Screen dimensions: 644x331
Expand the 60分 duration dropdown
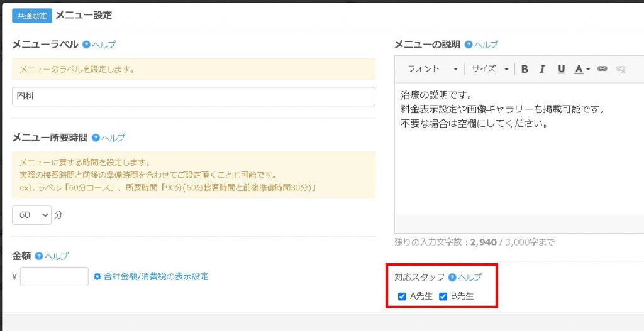coord(32,215)
